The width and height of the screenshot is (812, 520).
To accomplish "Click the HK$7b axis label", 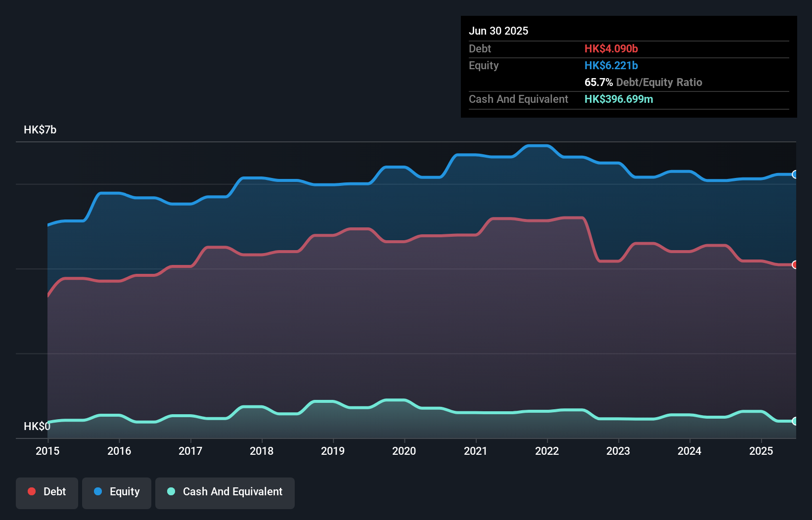I will pos(40,130).
